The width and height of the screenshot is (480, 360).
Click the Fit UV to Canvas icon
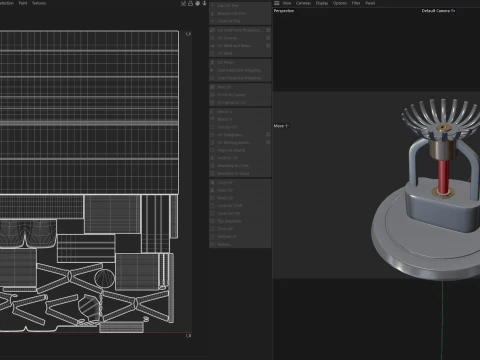click(212, 95)
